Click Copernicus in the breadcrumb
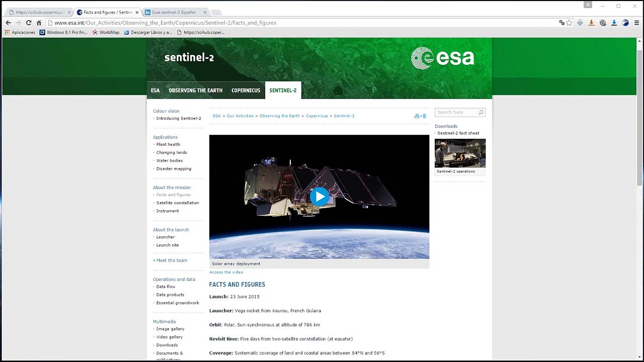This screenshot has width=644, height=362. tap(316, 116)
